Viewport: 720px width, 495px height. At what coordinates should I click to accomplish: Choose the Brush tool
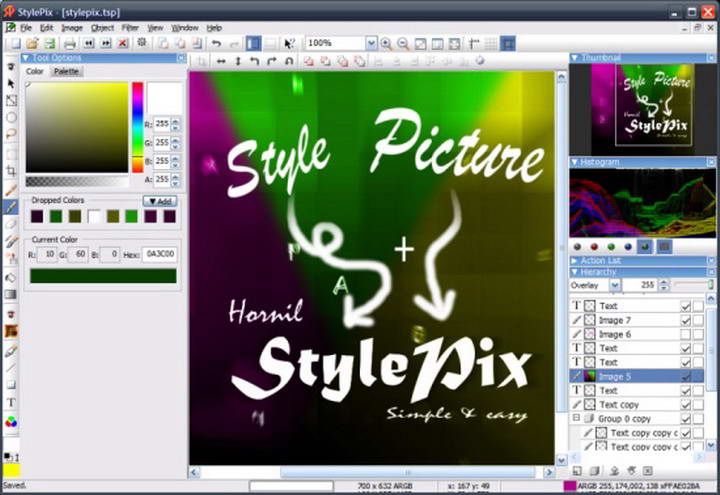pyautogui.click(x=11, y=190)
